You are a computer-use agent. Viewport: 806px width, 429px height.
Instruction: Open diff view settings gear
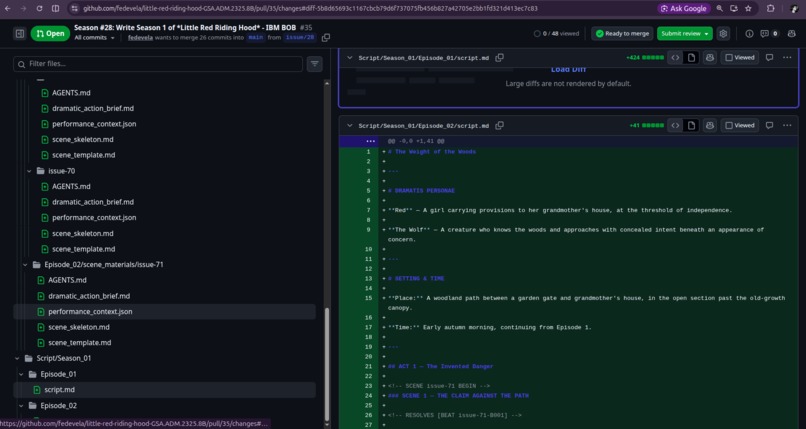723,33
